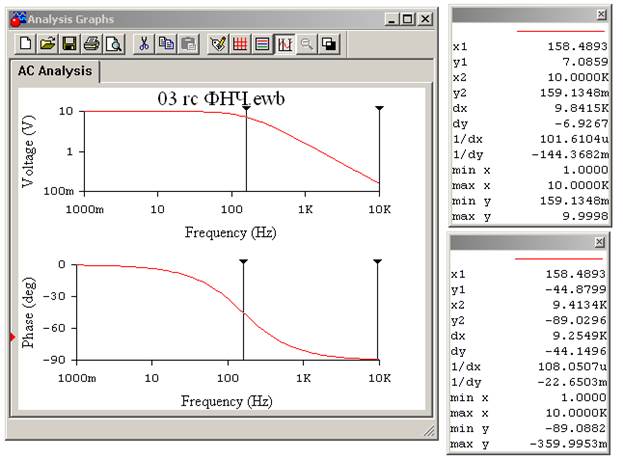Maximize the Analysis Graphs window

408,19
